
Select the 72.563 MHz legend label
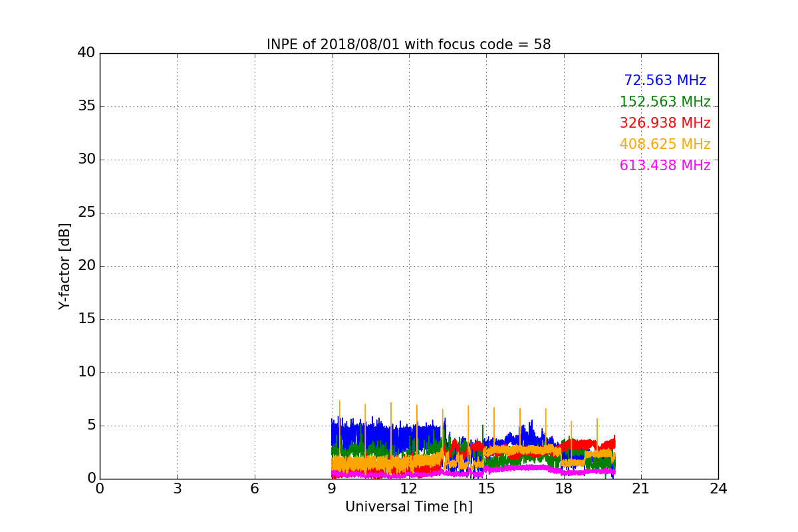pos(665,80)
